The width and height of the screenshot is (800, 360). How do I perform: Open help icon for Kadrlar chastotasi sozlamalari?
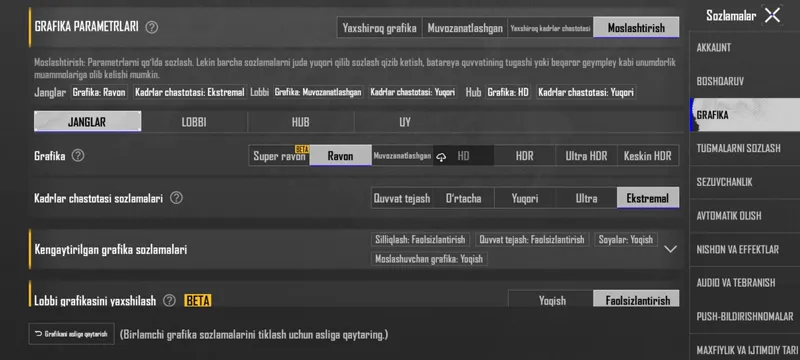click(x=176, y=198)
